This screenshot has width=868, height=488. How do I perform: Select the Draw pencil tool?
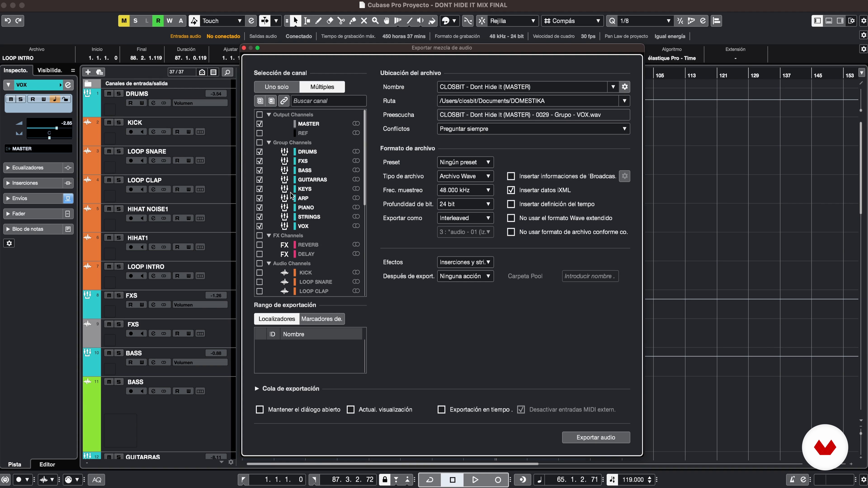pos(318,21)
